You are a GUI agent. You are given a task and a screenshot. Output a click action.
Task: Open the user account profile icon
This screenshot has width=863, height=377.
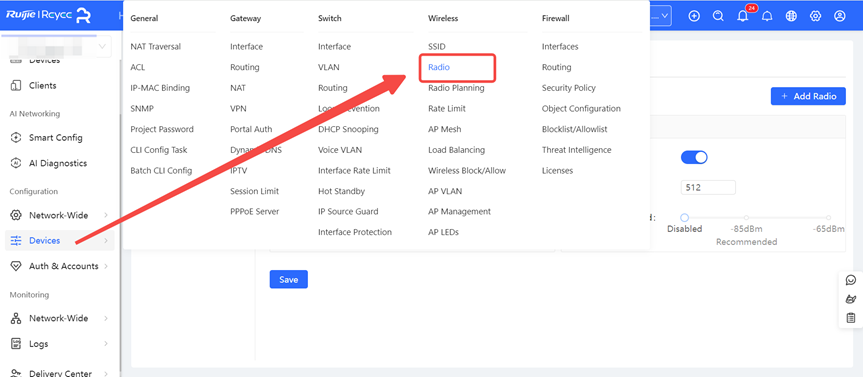[839, 16]
